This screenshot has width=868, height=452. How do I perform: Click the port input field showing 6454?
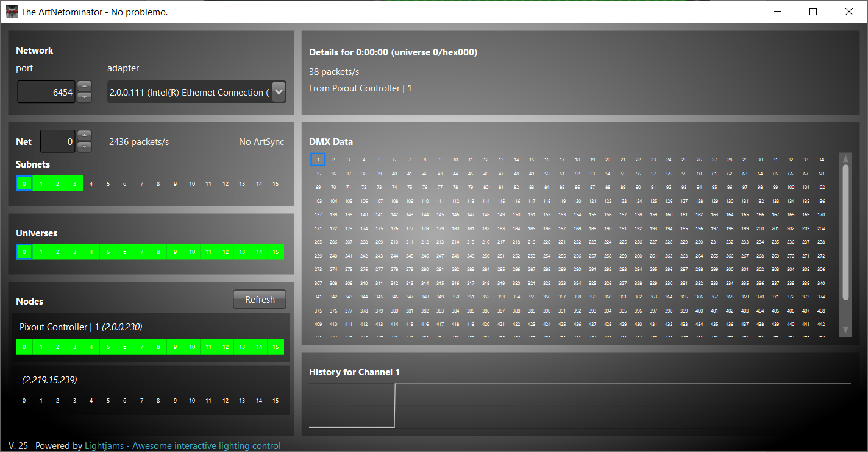pos(46,93)
